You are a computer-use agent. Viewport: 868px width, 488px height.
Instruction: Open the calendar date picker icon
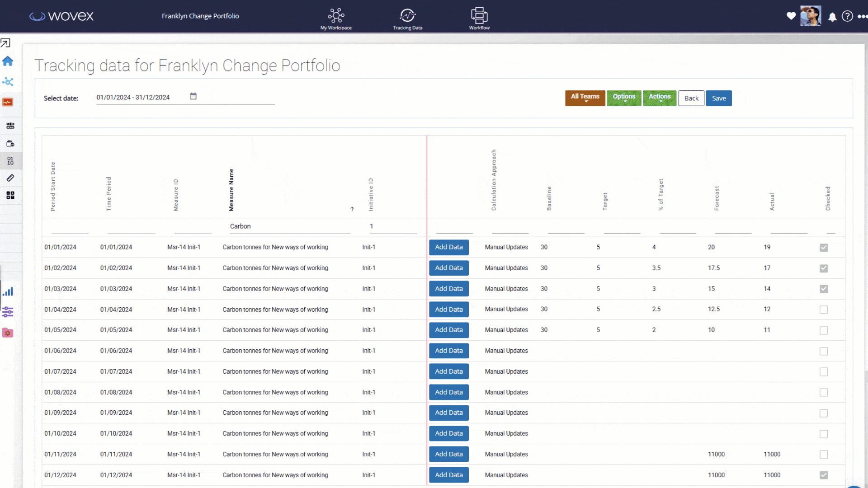(x=193, y=96)
